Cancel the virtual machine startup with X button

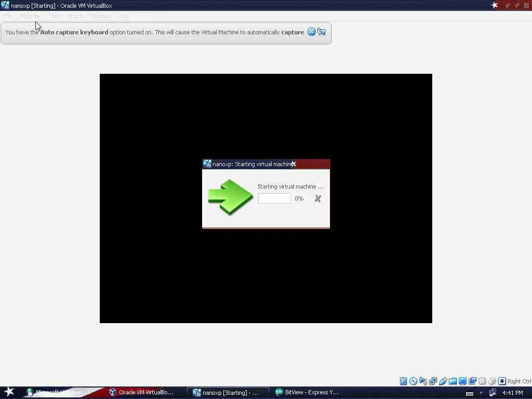click(x=317, y=198)
